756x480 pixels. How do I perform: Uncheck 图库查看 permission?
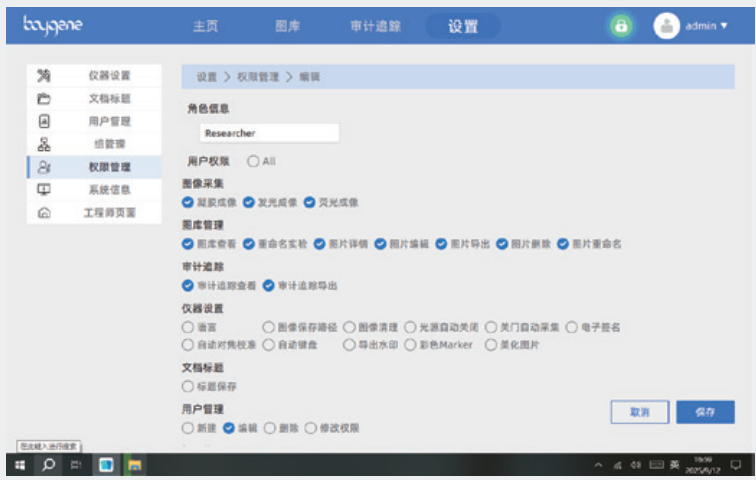[x=188, y=244]
